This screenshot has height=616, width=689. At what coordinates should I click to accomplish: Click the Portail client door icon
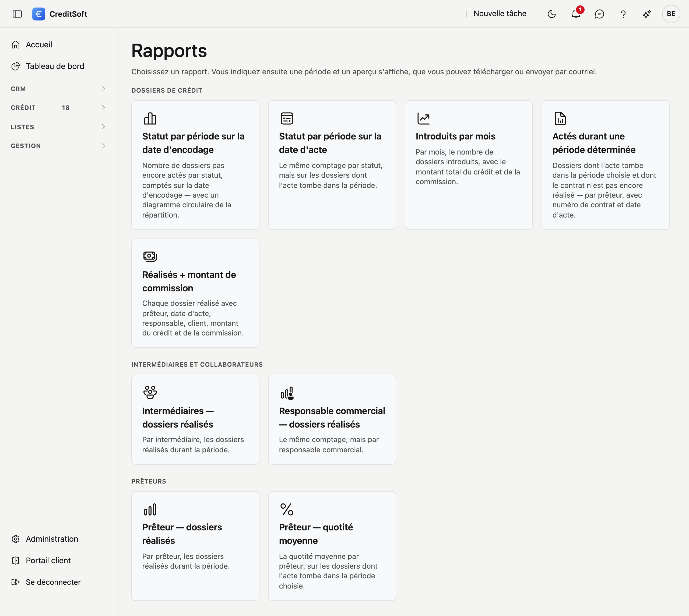(x=16, y=561)
